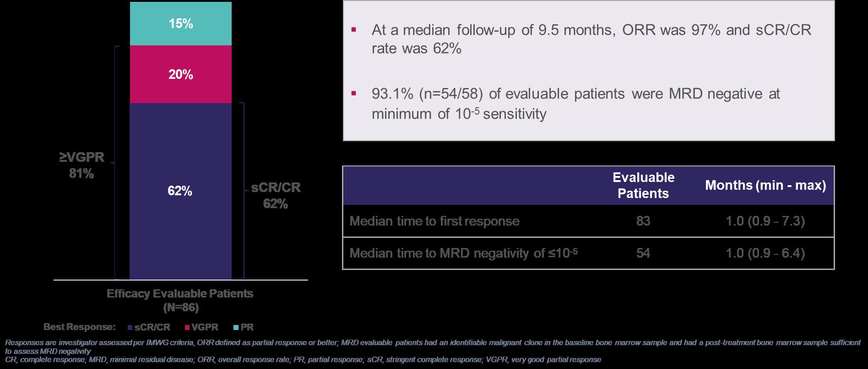Click the PR legend color swatch
Image resolution: width=868 pixels, height=369 pixels.
(x=236, y=328)
